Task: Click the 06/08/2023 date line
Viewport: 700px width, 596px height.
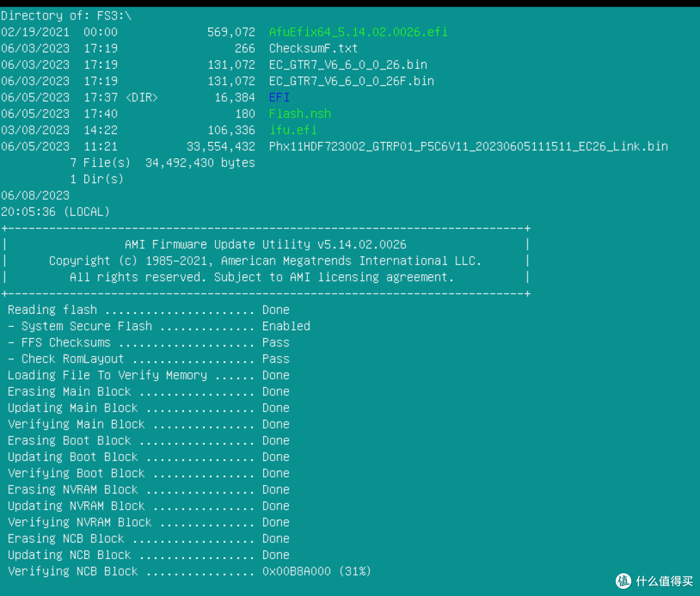Action: pyautogui.click(x=35, y=196)
